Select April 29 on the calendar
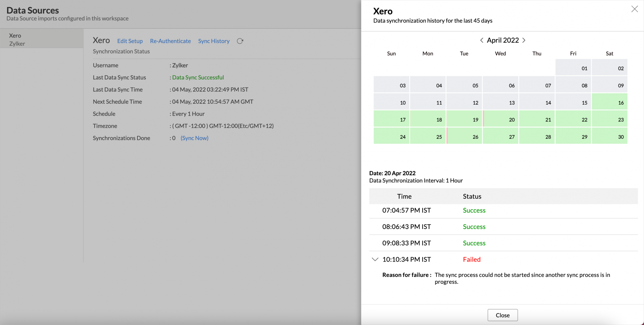 point(573,136)
